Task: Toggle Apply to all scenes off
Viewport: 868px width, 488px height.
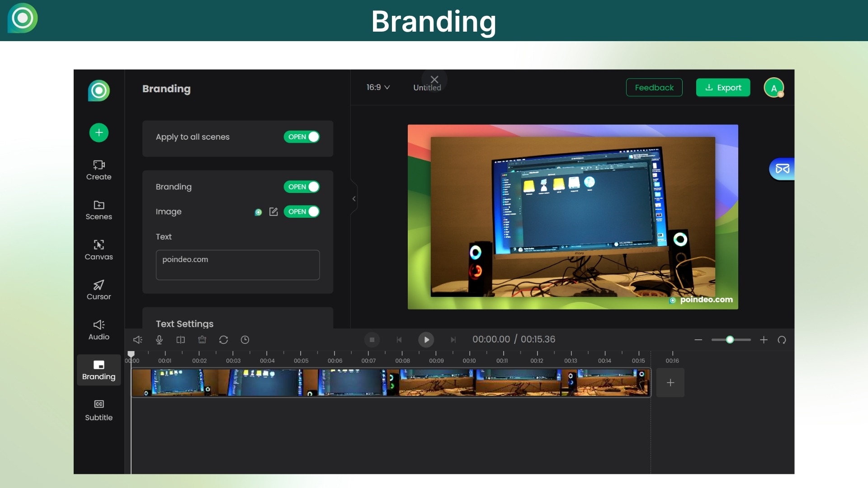Action: click(302, 137)
